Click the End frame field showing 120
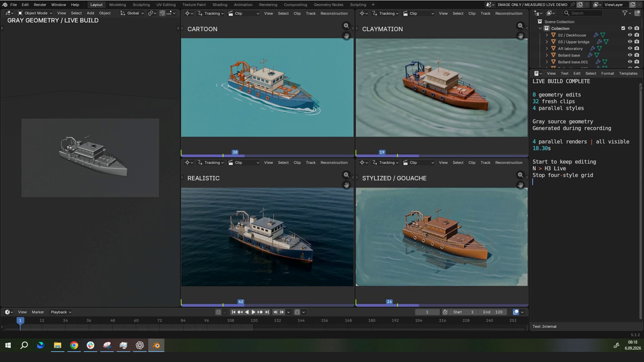Image resolution: width=644 pixels, height=362 pixels. point(493,312)
